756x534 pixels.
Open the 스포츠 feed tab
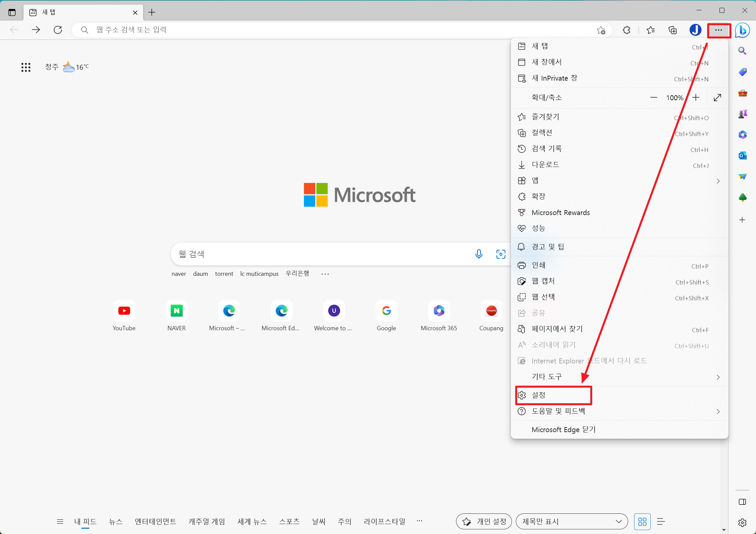(289, 522)
